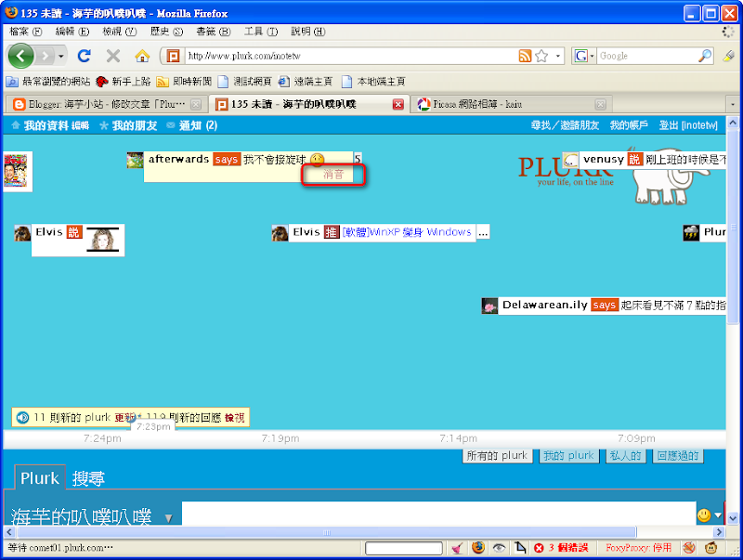The image size is (743, 560).
Task: Click the highlighter pen toolbar icon
Action: pos(729,56)
